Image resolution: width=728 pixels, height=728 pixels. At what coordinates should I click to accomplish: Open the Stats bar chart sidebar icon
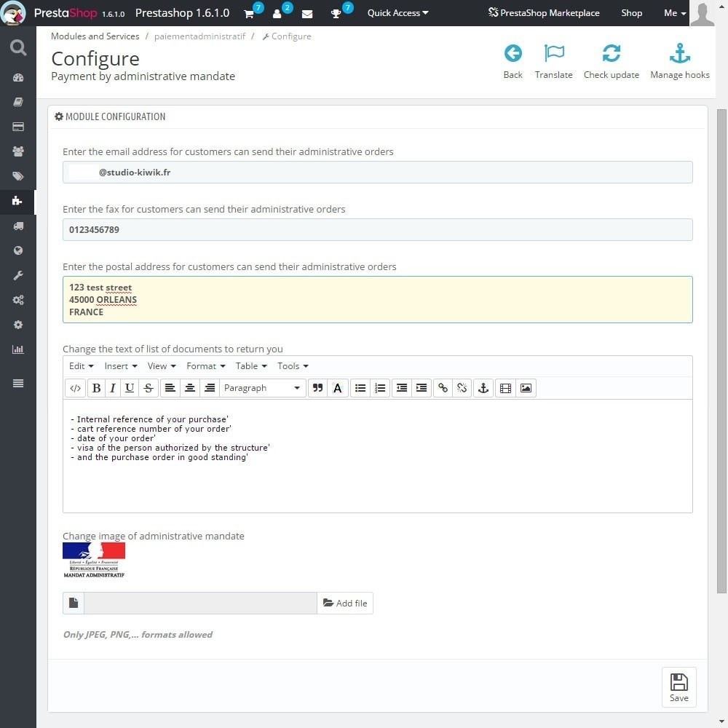click(x=18, y=349)
